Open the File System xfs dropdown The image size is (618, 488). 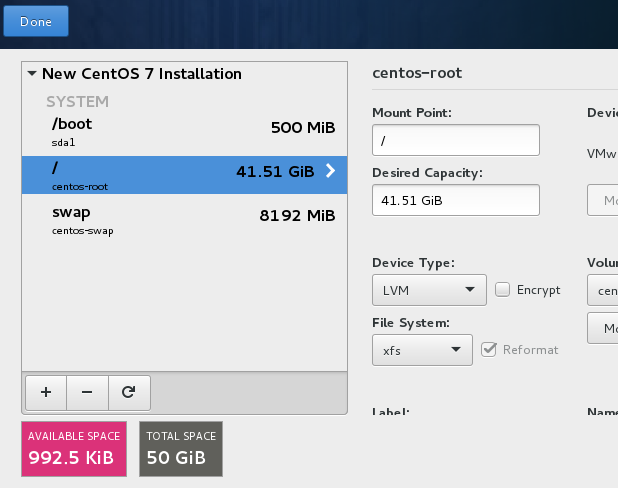422,350
